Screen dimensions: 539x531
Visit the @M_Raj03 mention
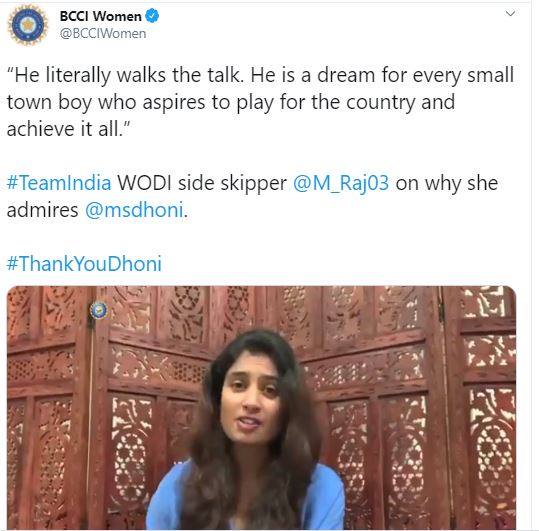[341, 184]
